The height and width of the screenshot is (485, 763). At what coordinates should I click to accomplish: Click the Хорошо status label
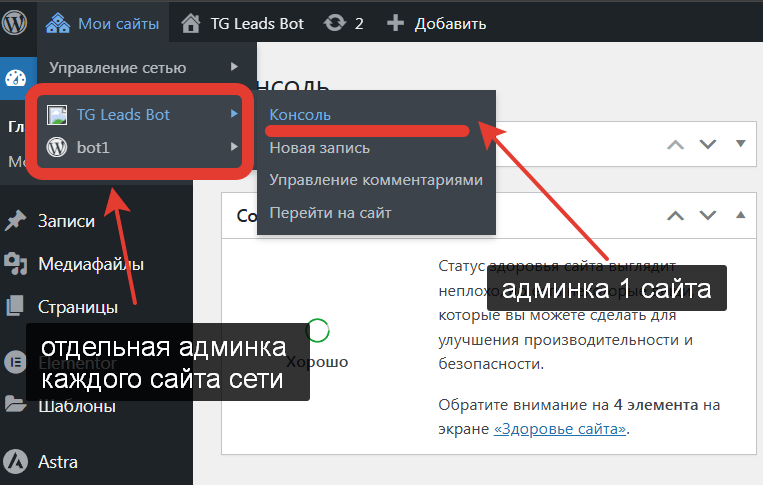pos(317,362)
